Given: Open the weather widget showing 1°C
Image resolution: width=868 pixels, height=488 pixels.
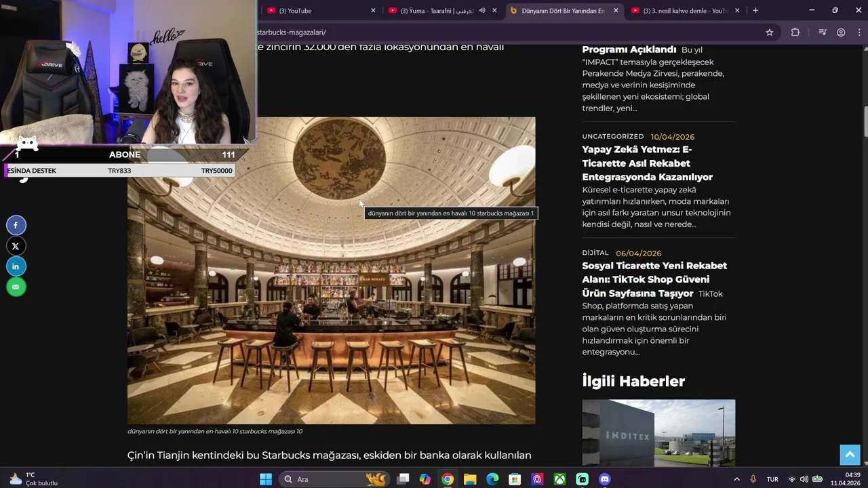Looking at the screenshot, I should point(33,479).
